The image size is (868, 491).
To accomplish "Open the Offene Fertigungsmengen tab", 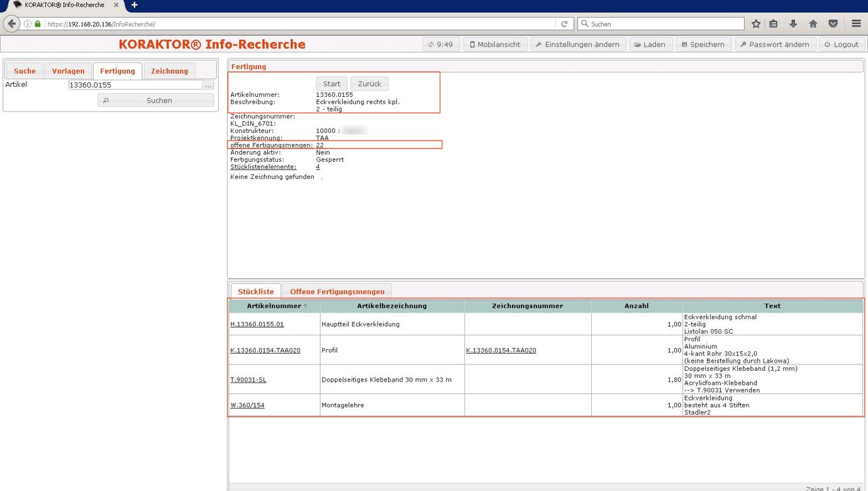I will (337, 292).
